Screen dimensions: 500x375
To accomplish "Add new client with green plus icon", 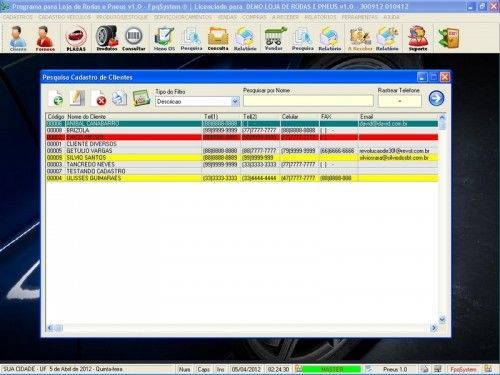I will click(x=56, y=98).
